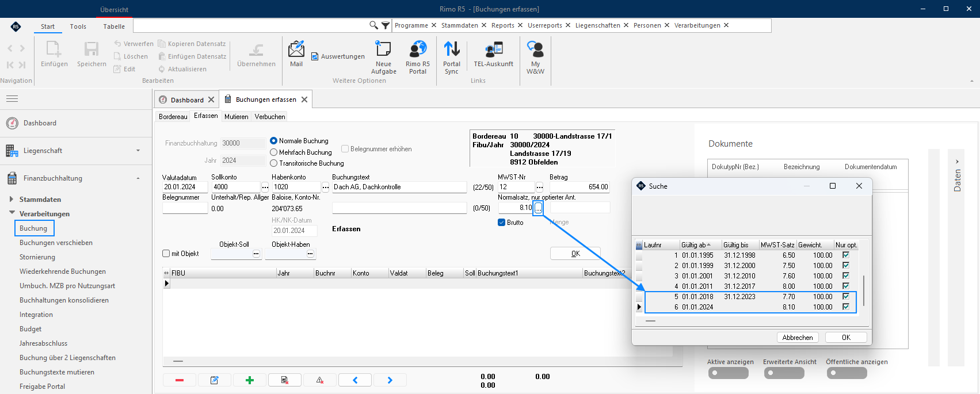
Task: Toggle Aktive anzeigen switch
Action: [x=728, y=373]
